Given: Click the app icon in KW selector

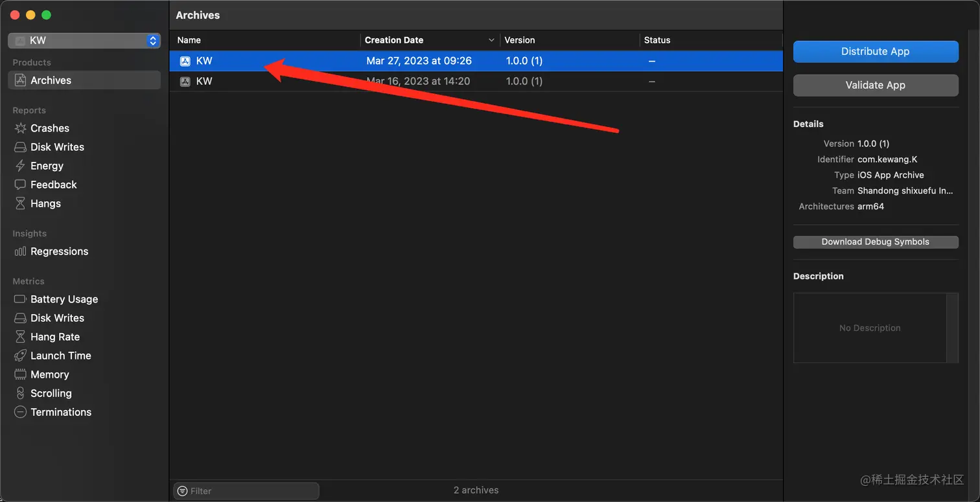Looking at the screenshot, I should 20,40.
